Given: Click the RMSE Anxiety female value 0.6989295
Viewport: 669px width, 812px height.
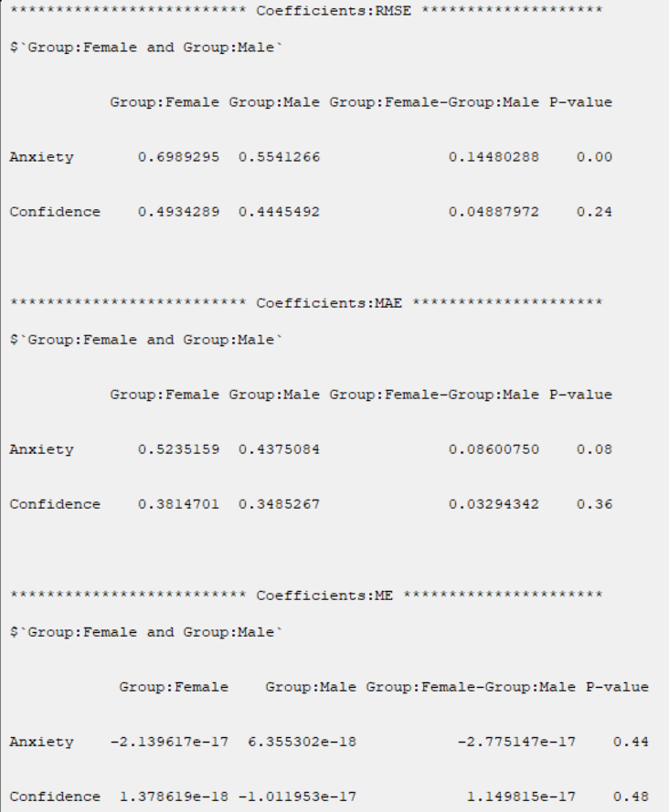Looking at the screenshot, I should point(178,157).
